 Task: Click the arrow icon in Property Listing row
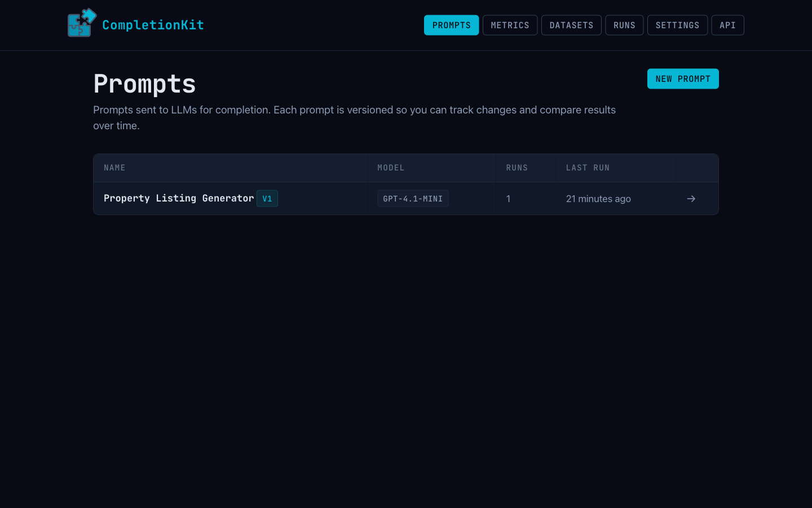click(x=691, y=199)
